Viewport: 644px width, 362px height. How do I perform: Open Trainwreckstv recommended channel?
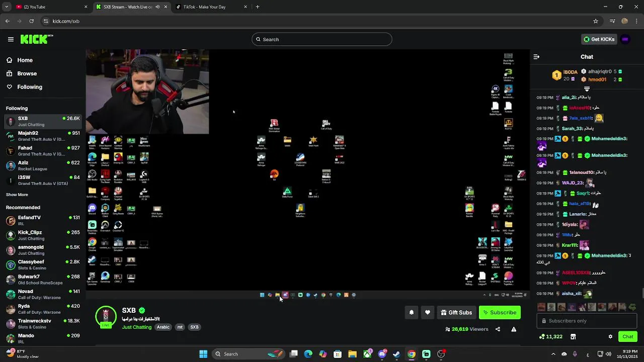click(43, 323)
